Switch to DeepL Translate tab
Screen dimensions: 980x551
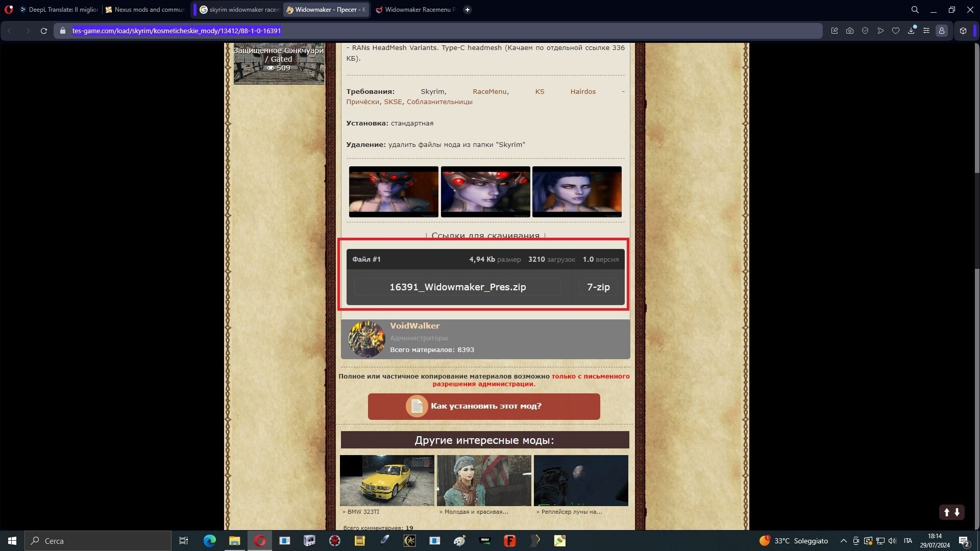[x=59, y=10]
